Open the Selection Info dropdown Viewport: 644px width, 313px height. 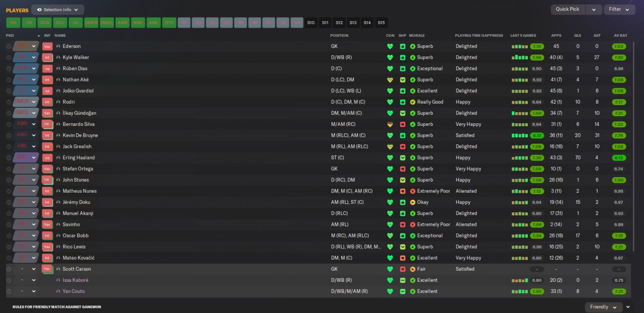coord(58,10)
